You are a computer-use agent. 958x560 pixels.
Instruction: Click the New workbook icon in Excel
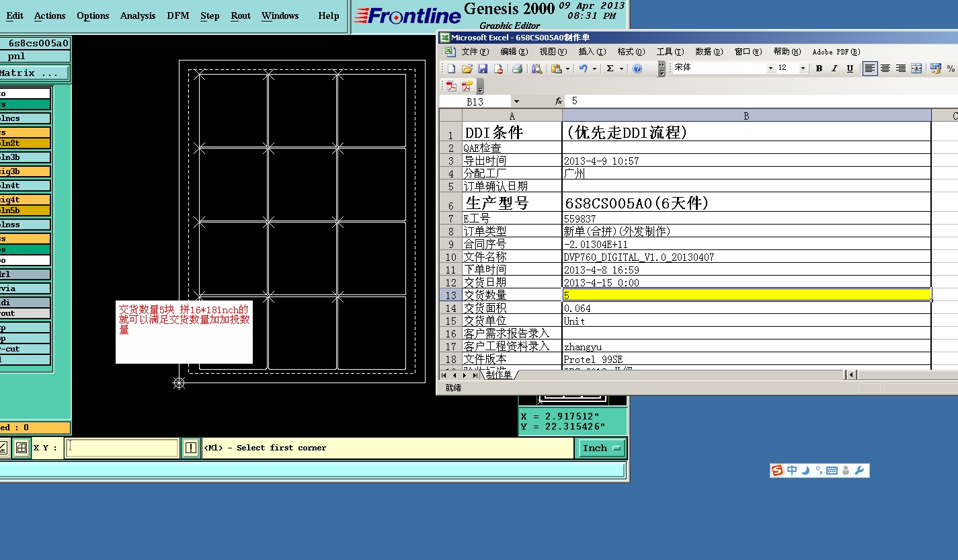[451, 69]
